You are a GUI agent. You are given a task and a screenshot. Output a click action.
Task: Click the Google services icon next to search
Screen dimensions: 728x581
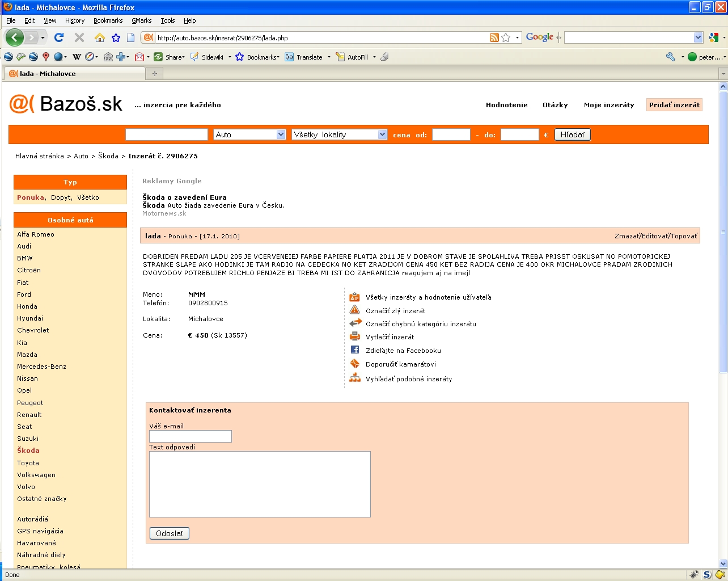click(714, 37)
